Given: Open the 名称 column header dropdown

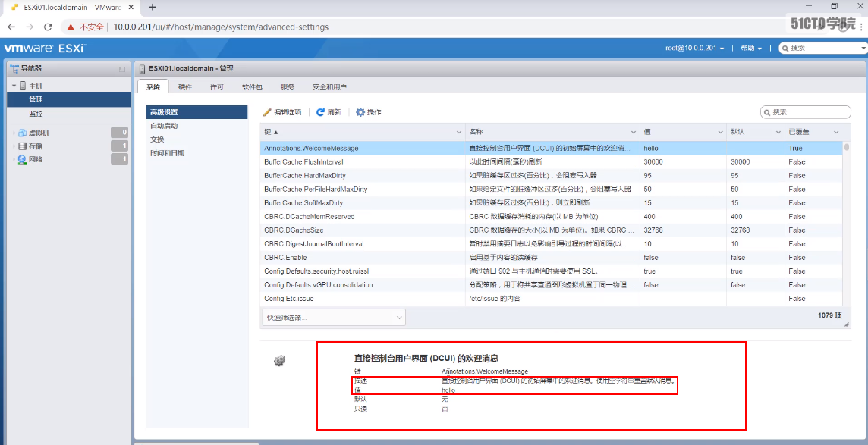Looking at the screenshot, I should [634, 132].
